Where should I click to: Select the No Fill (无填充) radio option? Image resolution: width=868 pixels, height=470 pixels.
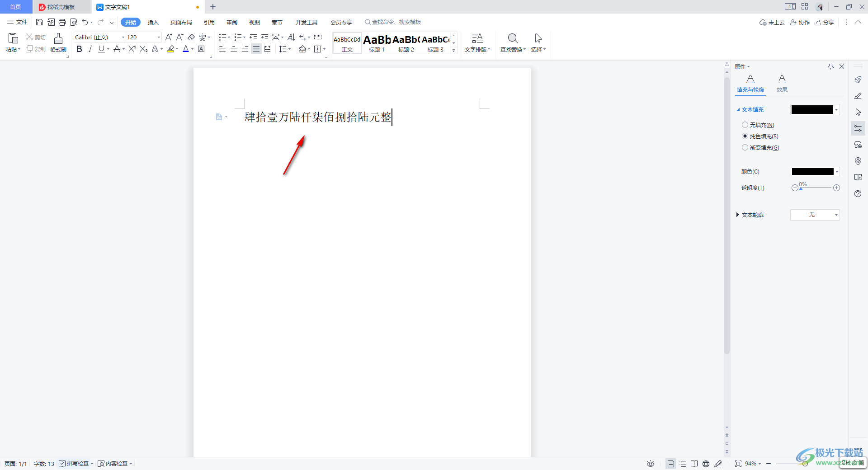click(745, 125)
